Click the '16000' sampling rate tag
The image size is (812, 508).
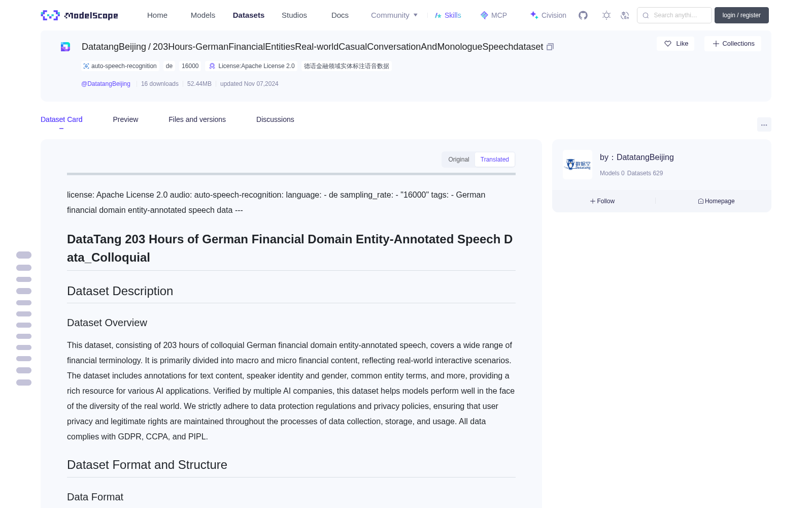(190, 66)
